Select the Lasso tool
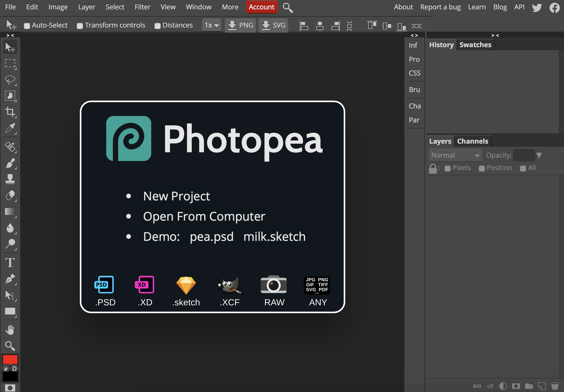 coord(10,80)
